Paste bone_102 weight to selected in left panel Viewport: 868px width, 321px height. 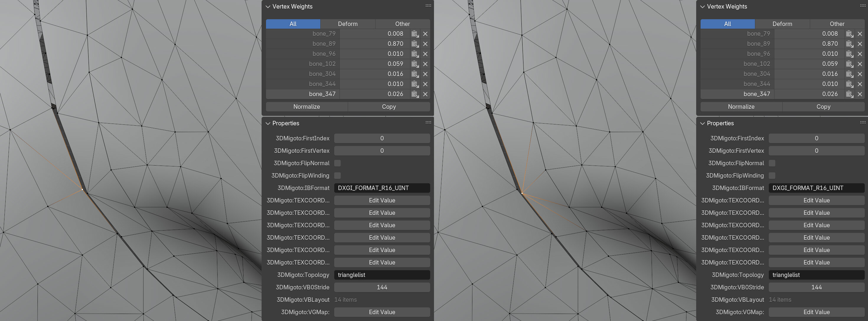pos(415,64)
